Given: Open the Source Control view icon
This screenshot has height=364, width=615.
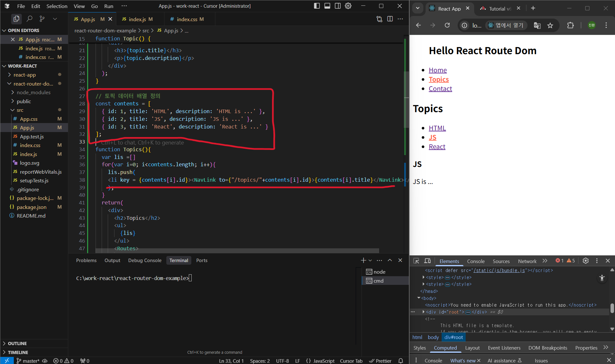Looking at the screenshot, I should [42, 19].
